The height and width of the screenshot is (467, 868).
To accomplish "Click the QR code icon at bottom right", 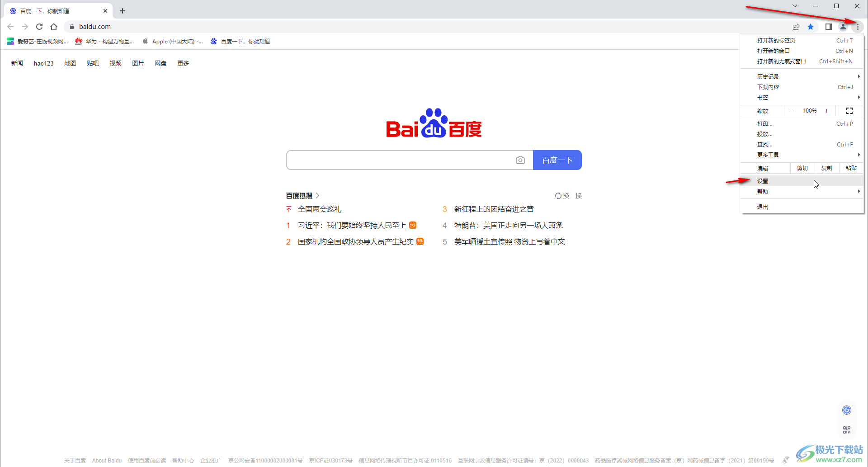I will [x=847, y=430].
